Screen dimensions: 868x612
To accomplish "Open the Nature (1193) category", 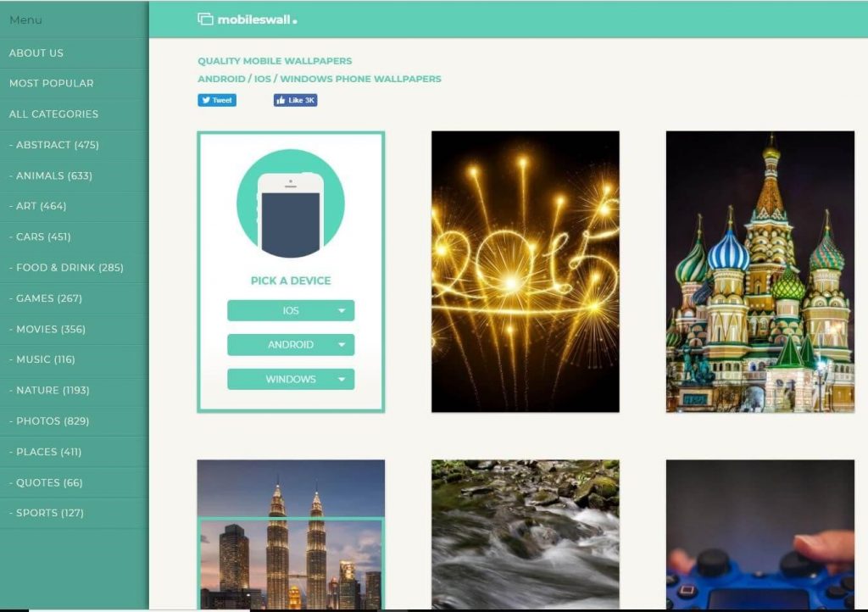I will tap(75, 391).
